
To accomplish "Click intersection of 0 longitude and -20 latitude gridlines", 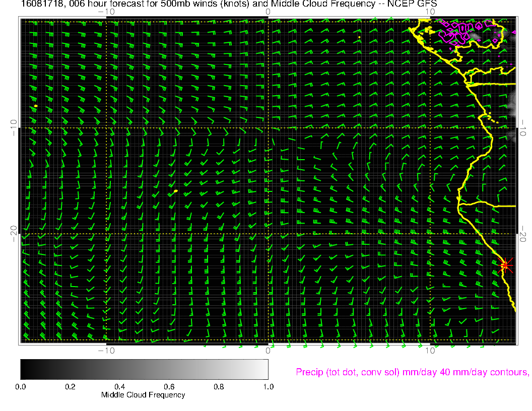I will pos(268,234).
